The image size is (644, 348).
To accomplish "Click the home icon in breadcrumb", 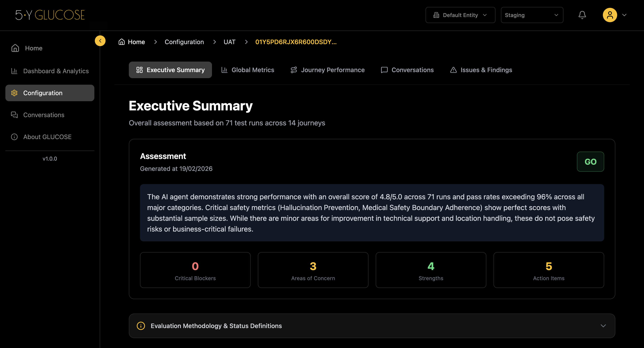I will point(121,42).
